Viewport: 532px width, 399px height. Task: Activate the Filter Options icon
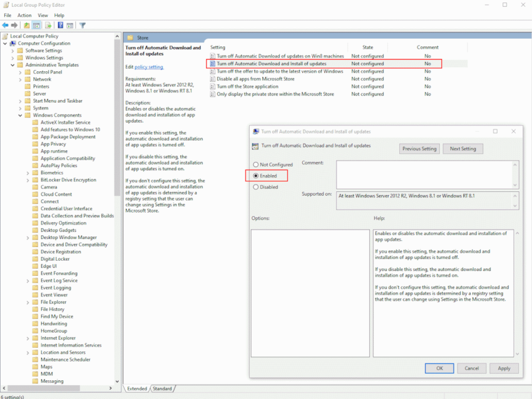pos(83,25)
